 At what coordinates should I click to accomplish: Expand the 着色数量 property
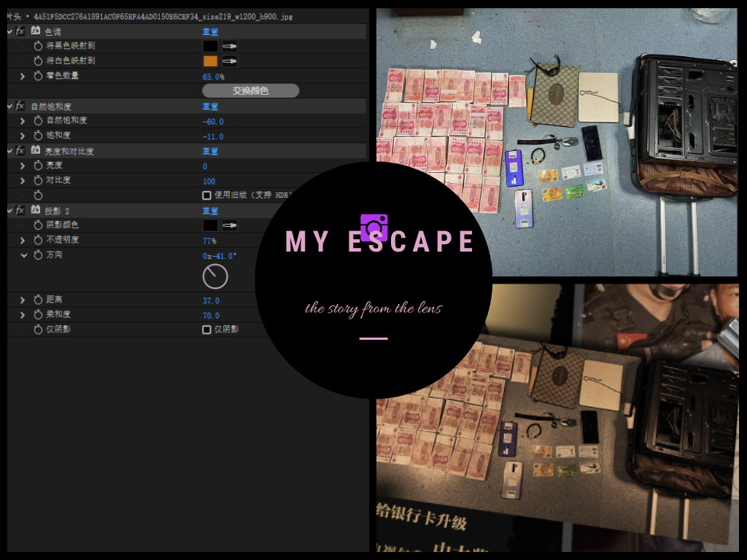[x=23, y=76]
